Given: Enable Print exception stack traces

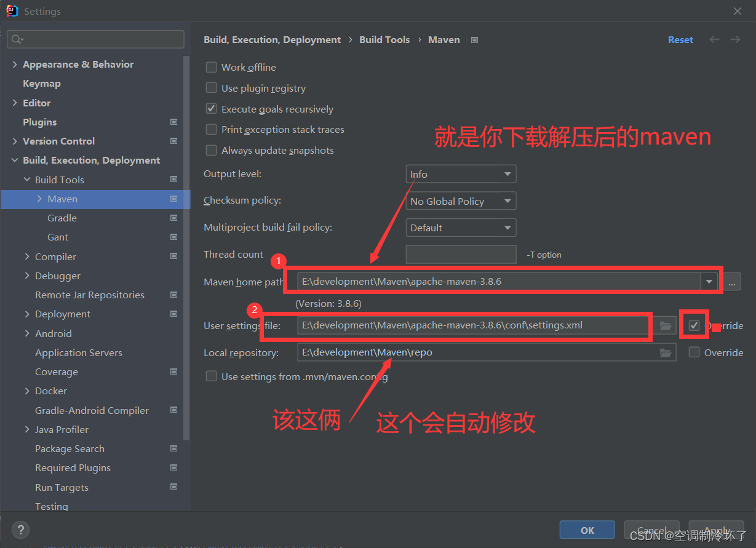Looking at the screenshot, I should coord(211,129).
